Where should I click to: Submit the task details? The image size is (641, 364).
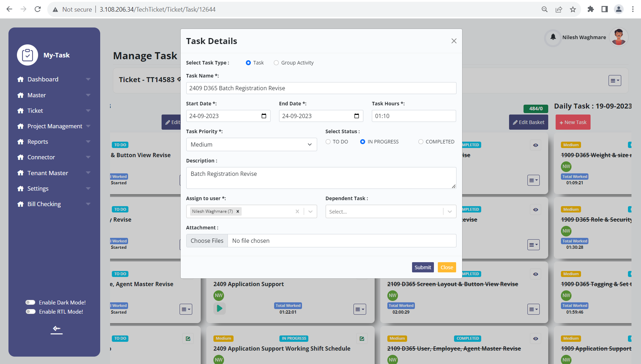click(423, 267)
